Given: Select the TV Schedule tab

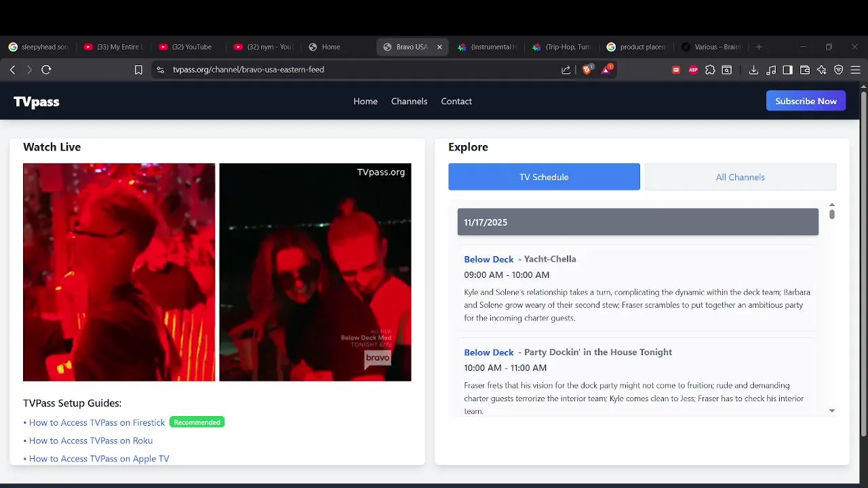Looking at the screenshot, I should (x=544, y=177).
